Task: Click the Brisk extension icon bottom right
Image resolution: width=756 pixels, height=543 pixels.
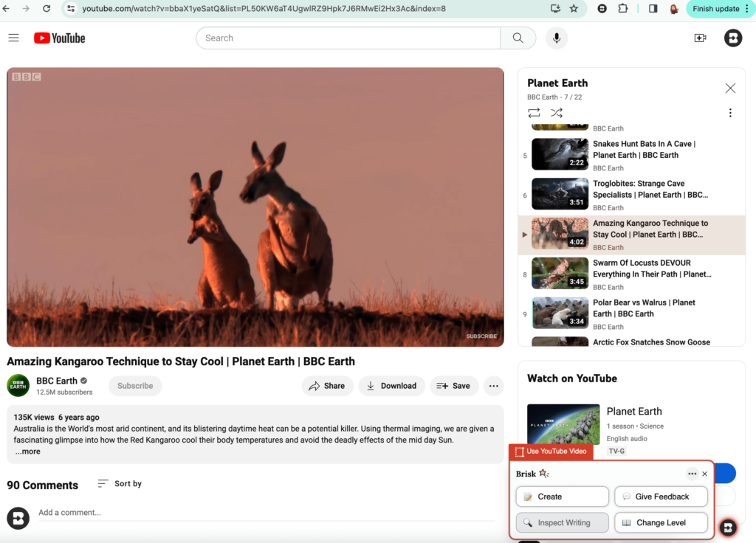Action: 728,528
